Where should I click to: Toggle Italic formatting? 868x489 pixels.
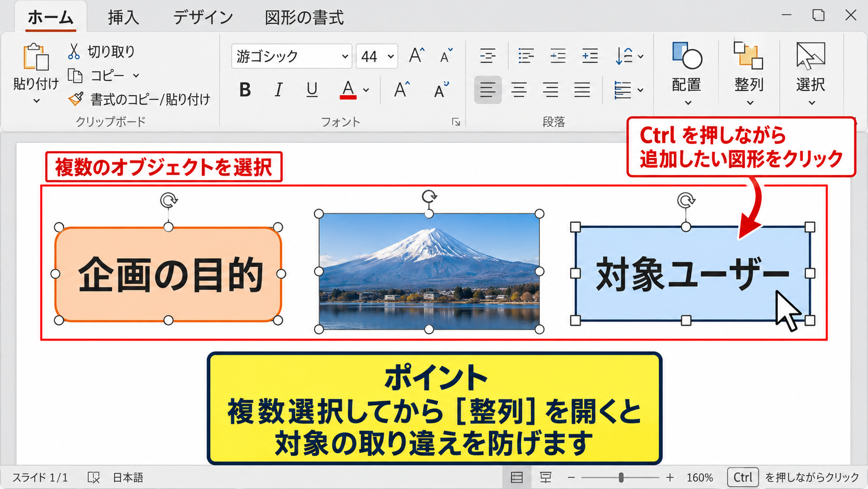point(279,90)
